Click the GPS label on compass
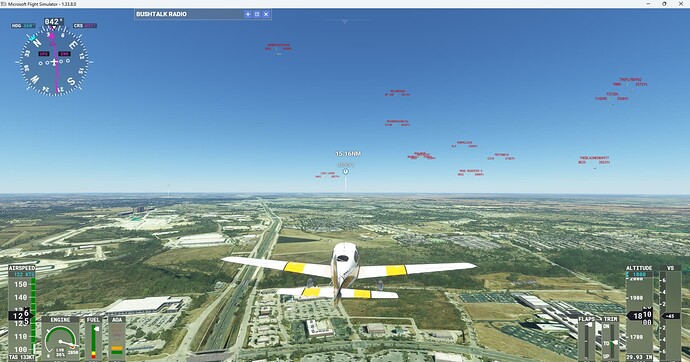This screenshot has height=362, width=690. pos(44,54)
